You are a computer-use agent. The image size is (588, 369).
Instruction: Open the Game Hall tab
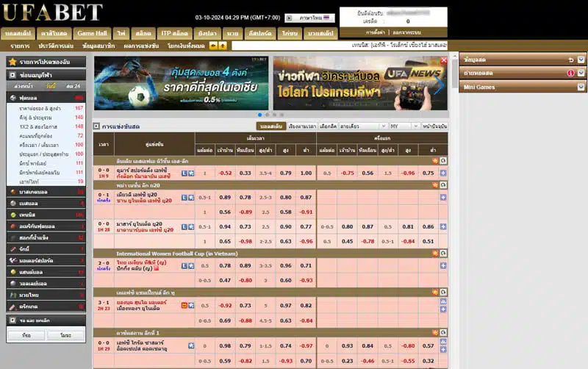tap(92, 33)
